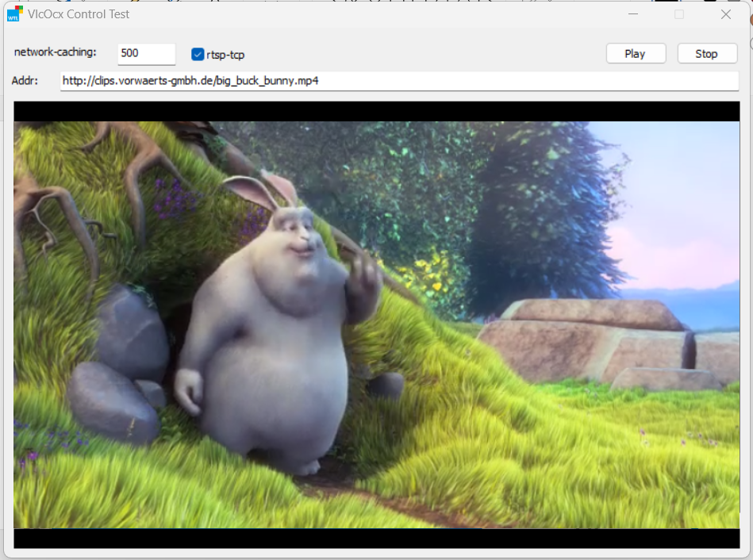This screenshot has width=753, height=560.
Task: Click the "network-caching:" label
Action: coord(56,52)
